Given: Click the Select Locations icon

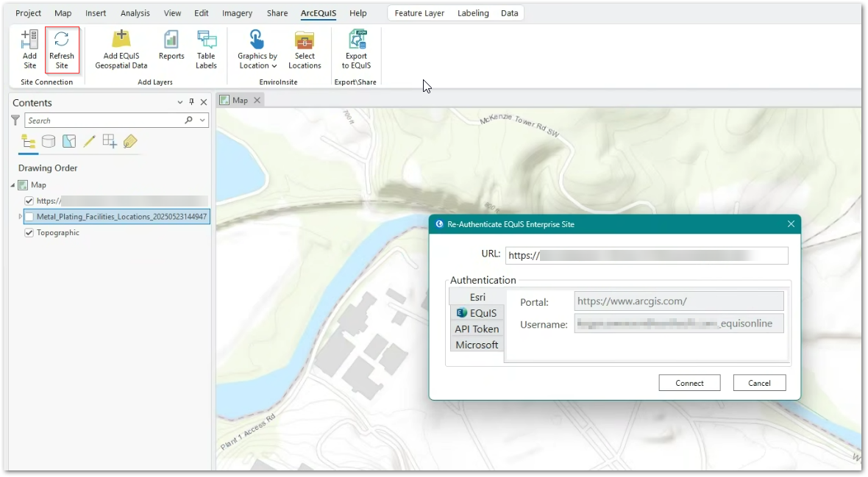Looking at the screenshot, I should click(305, 49).
